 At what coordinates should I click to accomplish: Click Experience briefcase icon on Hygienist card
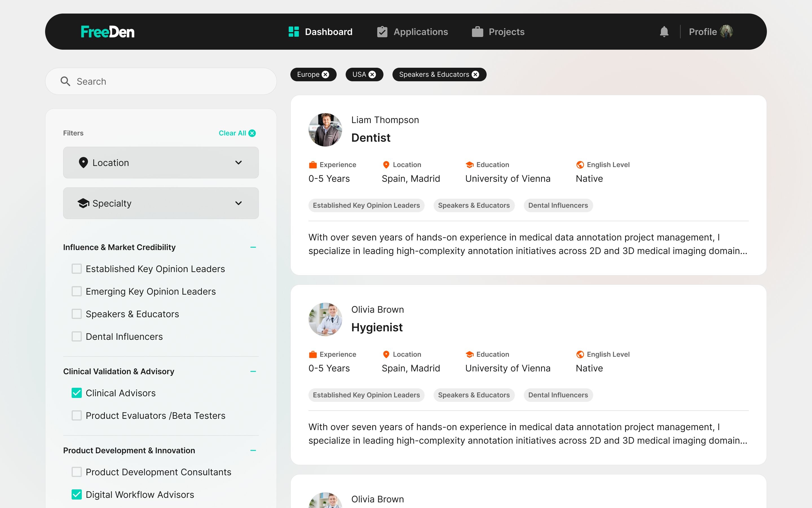tap(313, 354)
